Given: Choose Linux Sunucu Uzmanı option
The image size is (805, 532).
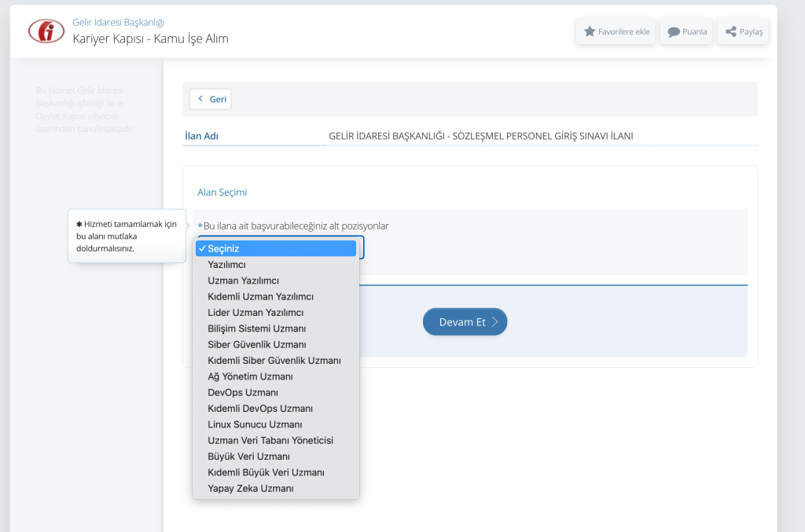Looking at the screenshot, I should (x=255, y=424).
